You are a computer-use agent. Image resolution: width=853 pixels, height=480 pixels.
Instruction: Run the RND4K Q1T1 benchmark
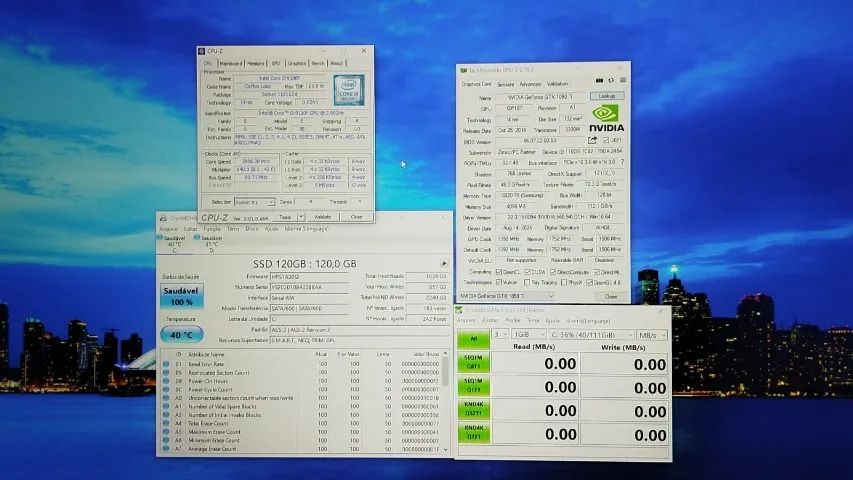coord(473,433)
